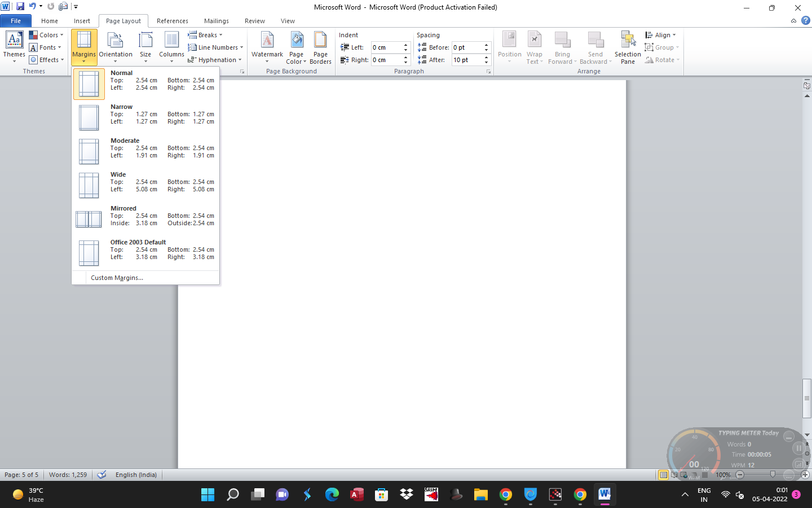The image size is (812, 508).
Task: Open Dropbox from the taskbar
Action: [x=406, y=494]
